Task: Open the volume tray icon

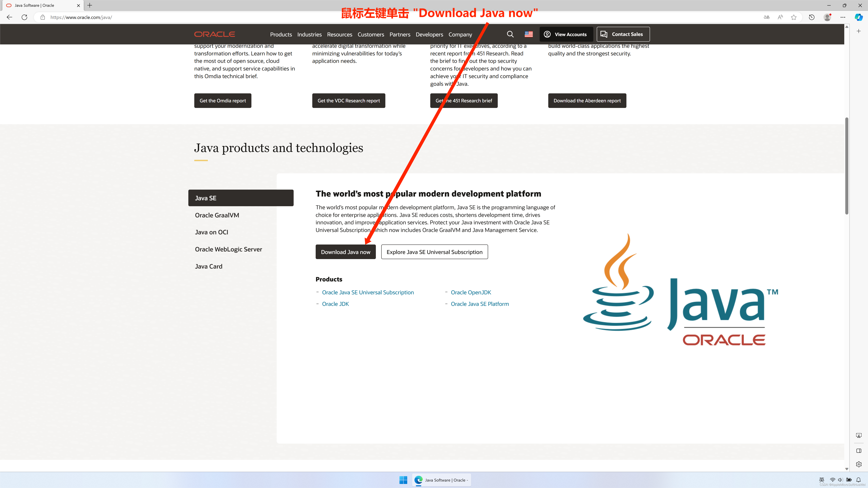Action: [x=840, y=480]
